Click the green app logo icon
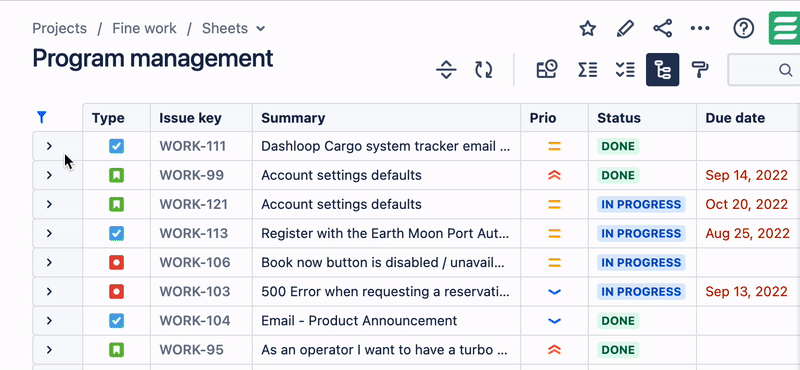This screenshot has width=800, height=370. click(785, 29)
